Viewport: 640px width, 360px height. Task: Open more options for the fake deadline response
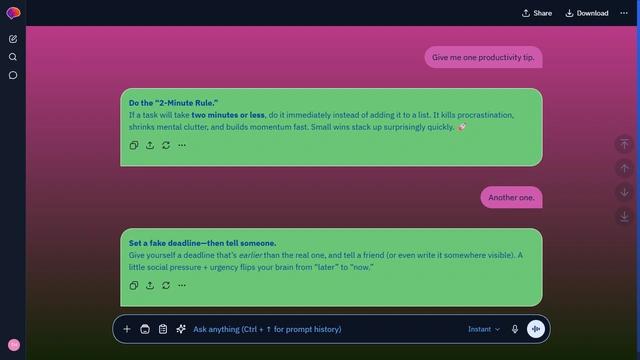tap(182, 285)
